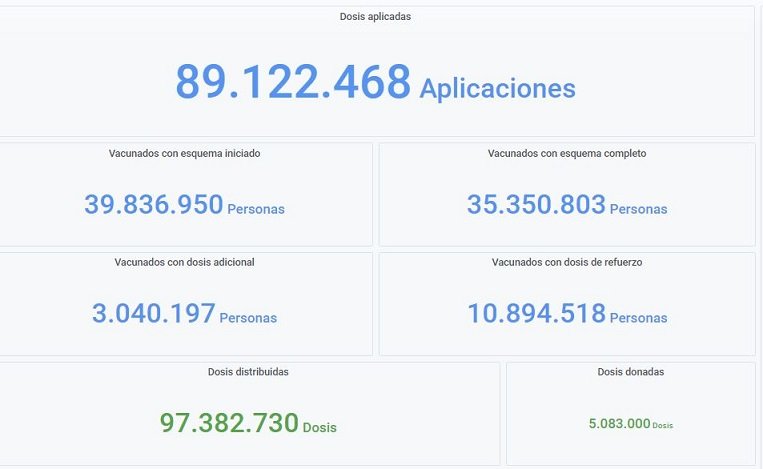The height and width of the screenshot is (469, 763).
Task: Click 'Dosis' unit beside 97.382.730
Action: point(320,428)
